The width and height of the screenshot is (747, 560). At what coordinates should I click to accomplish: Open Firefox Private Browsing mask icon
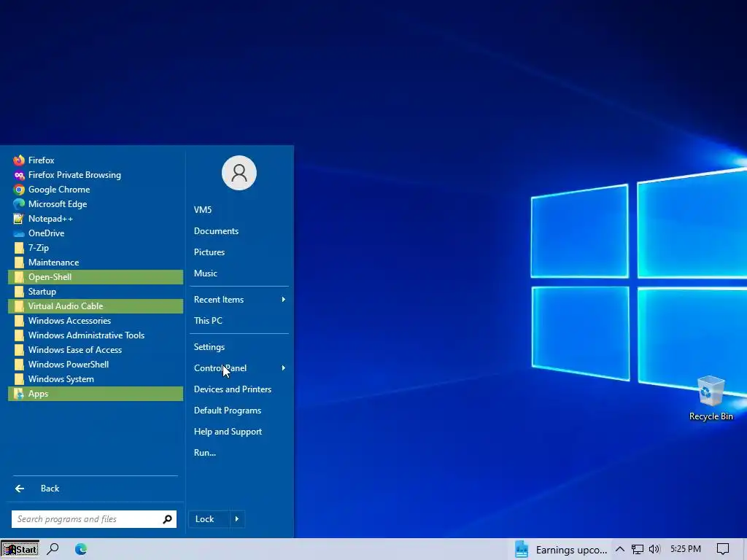(19, 175)
